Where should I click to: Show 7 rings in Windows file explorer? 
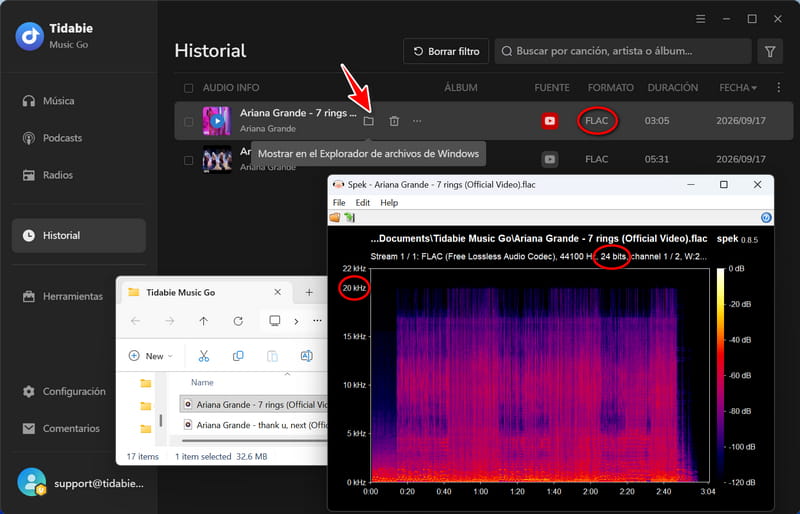(x=368, y=121)
